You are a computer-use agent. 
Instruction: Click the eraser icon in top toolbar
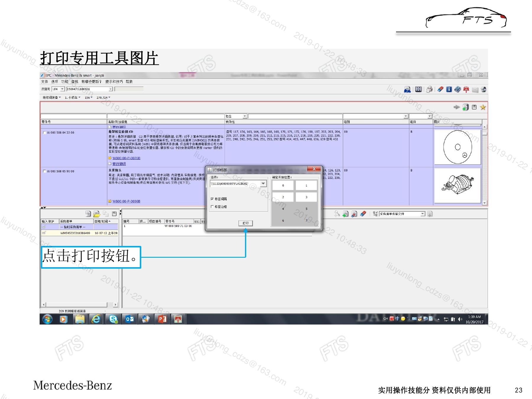440,89
